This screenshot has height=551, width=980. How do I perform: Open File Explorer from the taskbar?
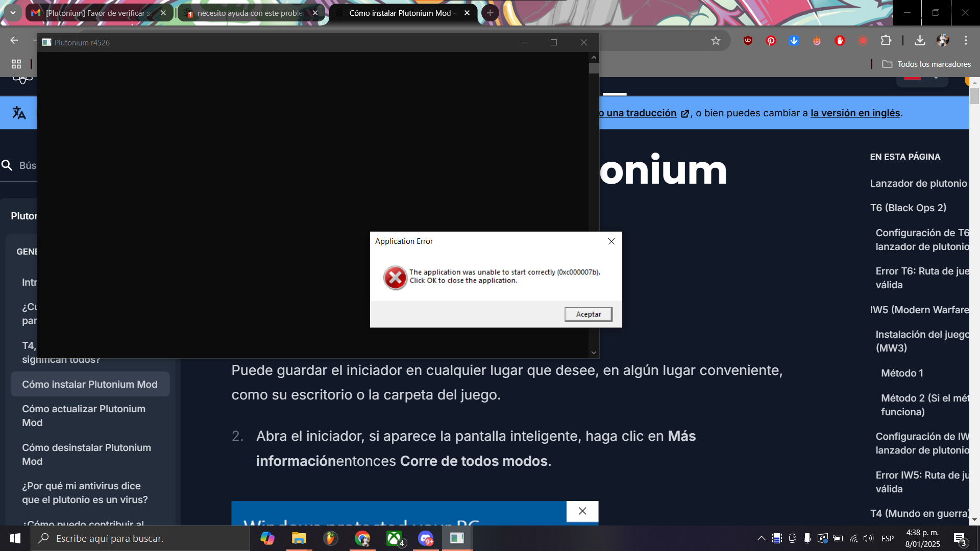pos(299,538)
